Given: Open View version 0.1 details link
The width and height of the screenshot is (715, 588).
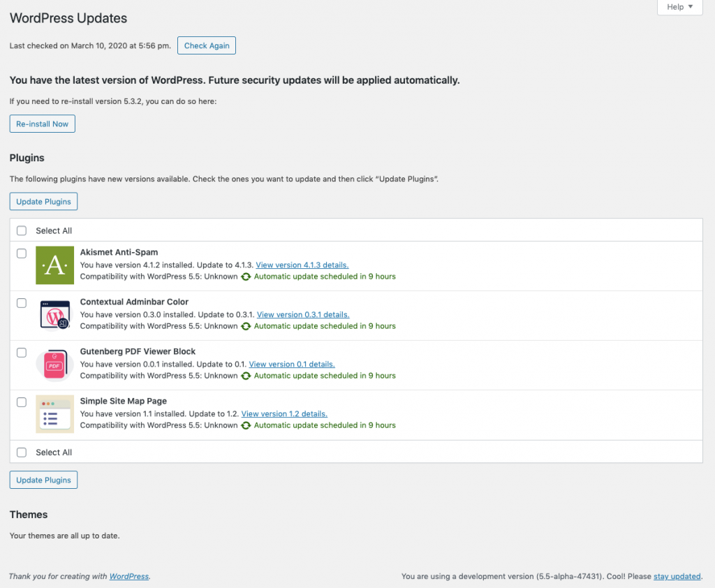Looking at the screenshot, I should (292, 365).
